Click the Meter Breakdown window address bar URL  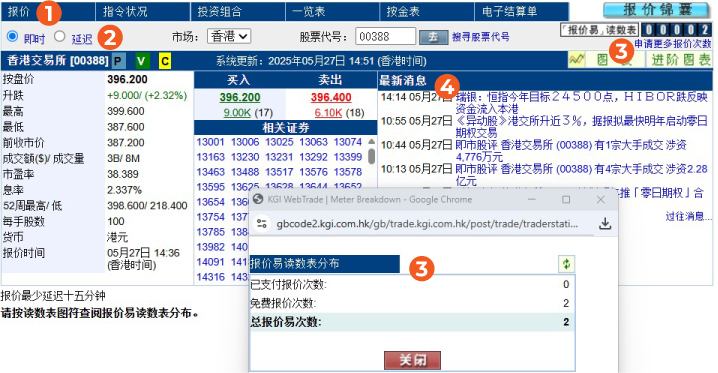pyautogui.click(x=427, y=224)
